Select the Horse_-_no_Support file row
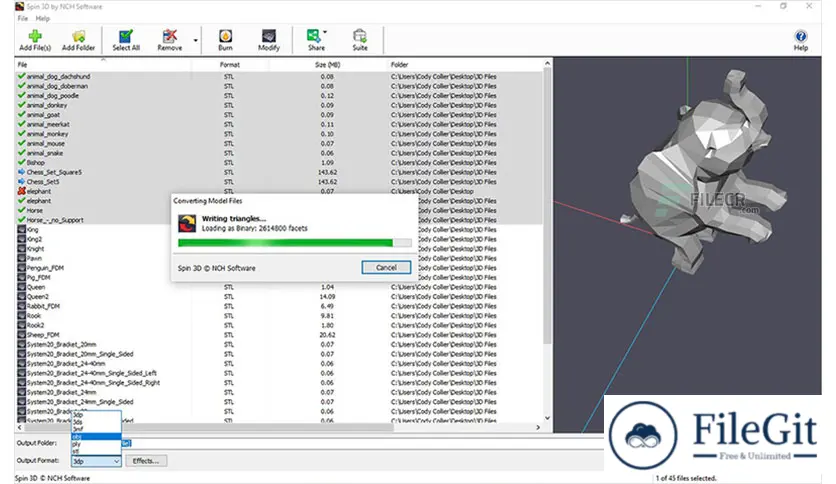This screenshot has height=484, width=836. coord(279,220)
